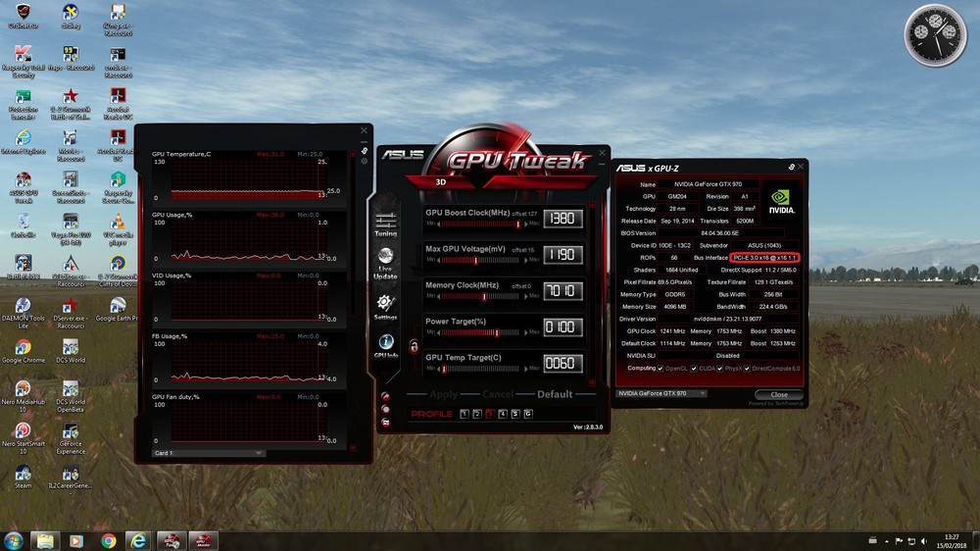
Task: Open Internet Explorer desktop shortcut
Action: pyautogui.click(x=24, y=142)
